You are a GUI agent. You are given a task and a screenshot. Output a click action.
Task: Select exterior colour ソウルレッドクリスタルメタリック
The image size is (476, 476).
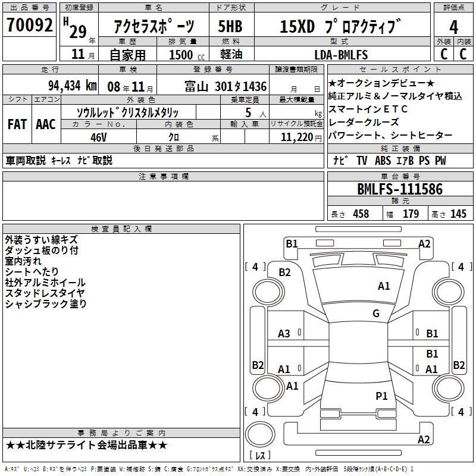[127, 112]
